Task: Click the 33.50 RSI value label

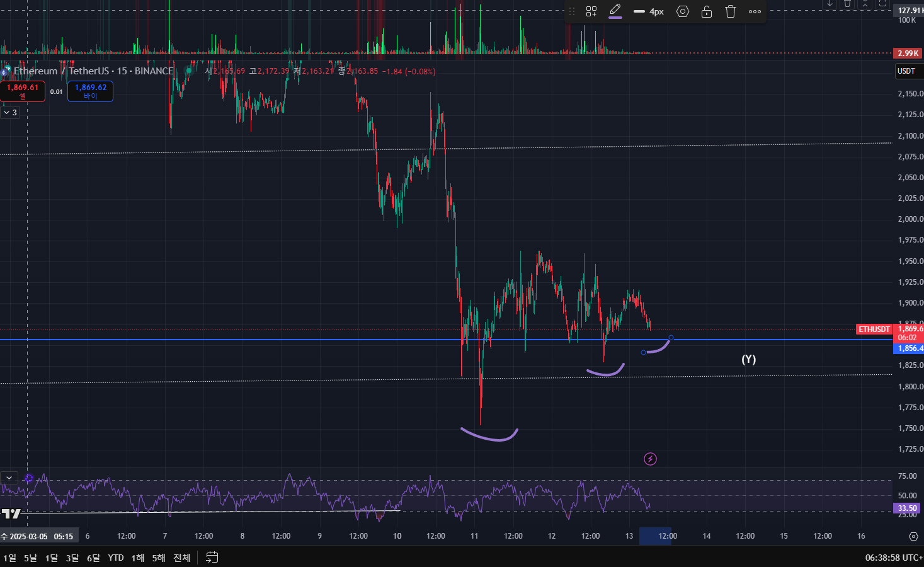Action: coord(907,508)
